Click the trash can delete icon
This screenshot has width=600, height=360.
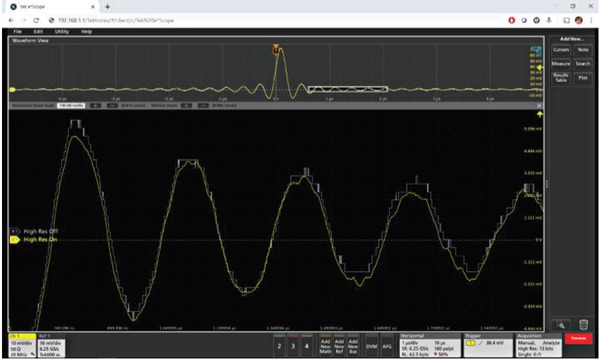point(583,325)
